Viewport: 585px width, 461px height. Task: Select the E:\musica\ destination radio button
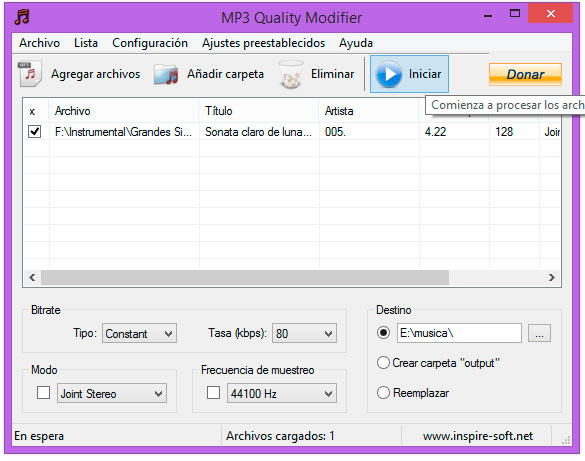click(383, 332)
